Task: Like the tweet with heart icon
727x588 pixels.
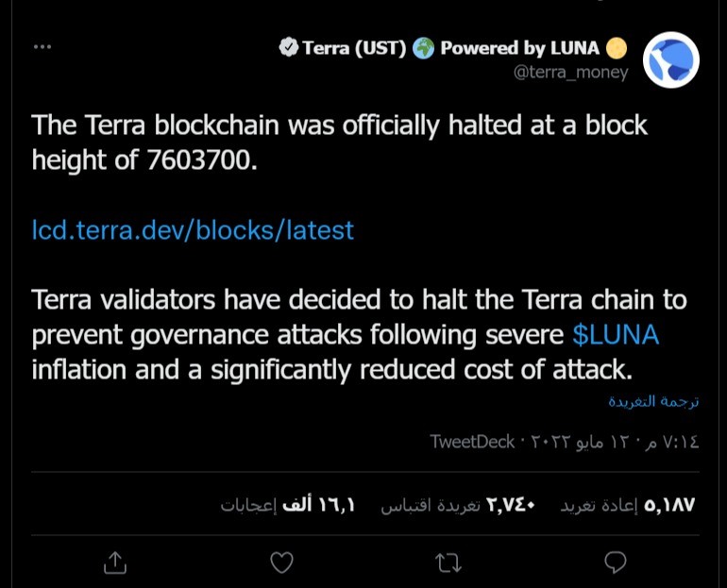Action: pos(282,563)
